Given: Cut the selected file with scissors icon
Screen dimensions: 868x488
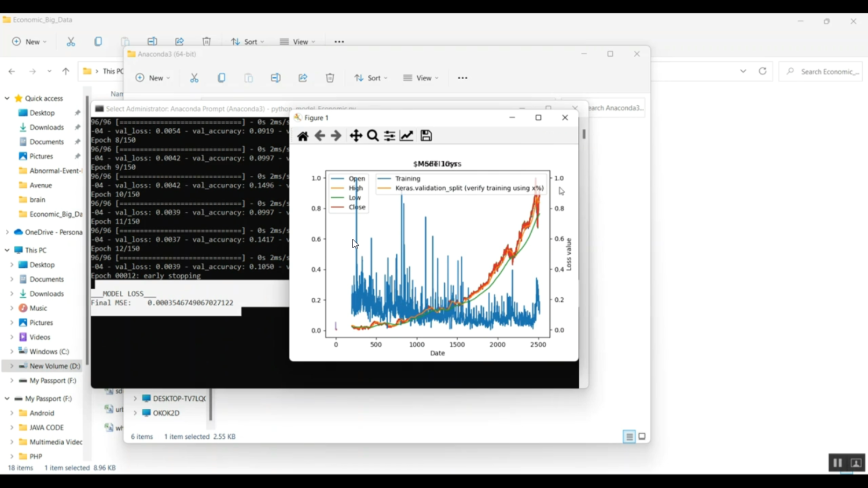Looking at the screenshot, I should [194, 77].
